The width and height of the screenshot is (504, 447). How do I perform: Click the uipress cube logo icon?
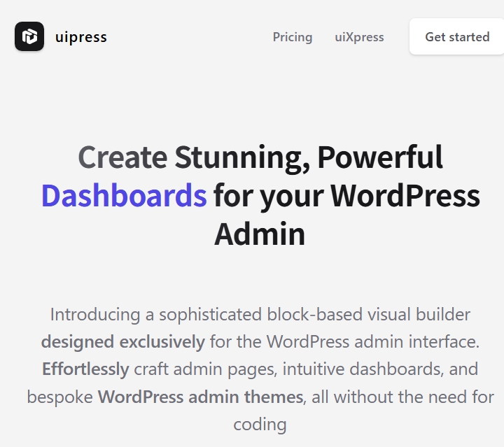(x=29, y=36)
